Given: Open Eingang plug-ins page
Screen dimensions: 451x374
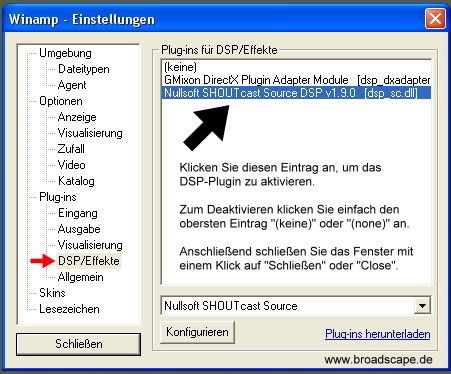Looking at the screenshot, I should (78, 213).
